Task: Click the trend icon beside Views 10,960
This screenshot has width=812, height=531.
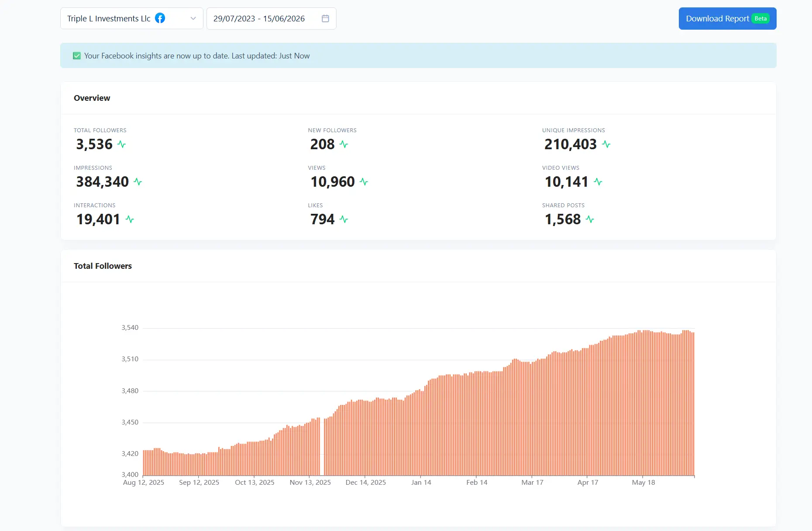Action: [364, 182]
